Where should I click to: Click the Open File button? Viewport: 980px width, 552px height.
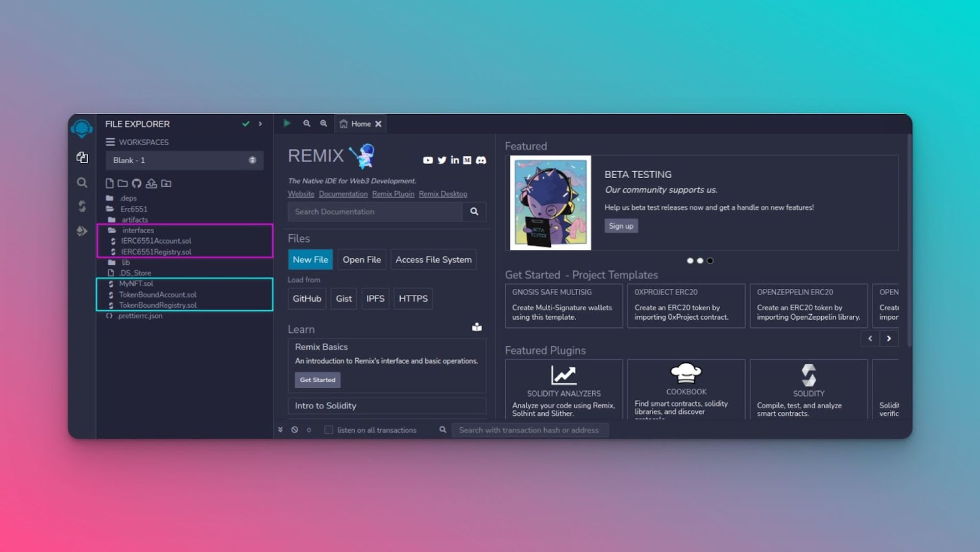click(x=362, y=260)
